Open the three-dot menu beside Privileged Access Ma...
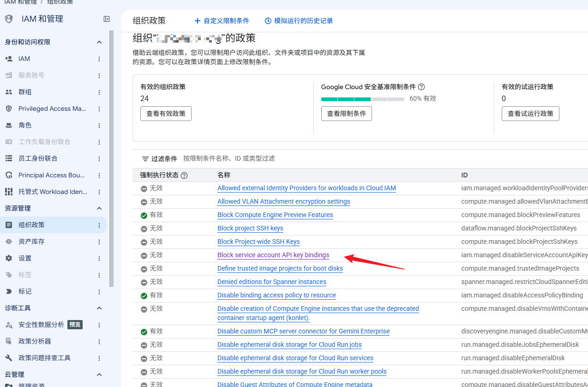This screenshot has width=588, height=387. [x=99, y=109]
